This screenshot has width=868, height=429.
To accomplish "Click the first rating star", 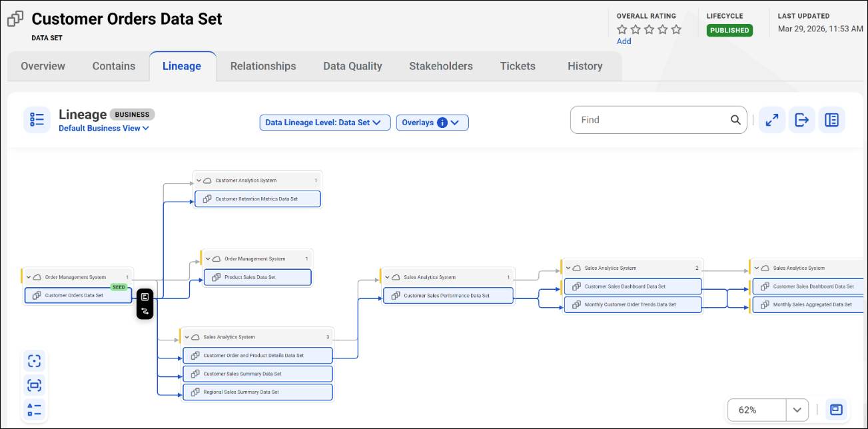I will tap(622, 29).
